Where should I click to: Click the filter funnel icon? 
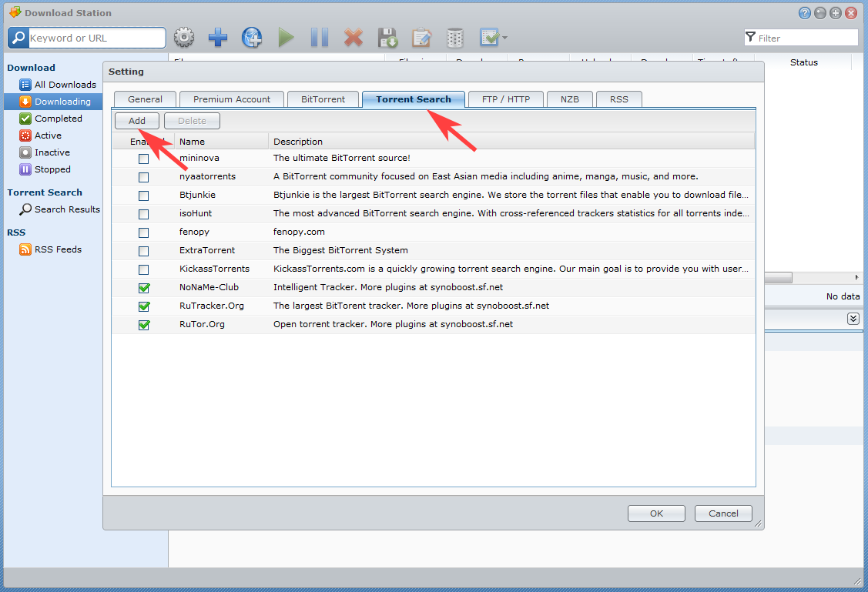pos(751,37)
